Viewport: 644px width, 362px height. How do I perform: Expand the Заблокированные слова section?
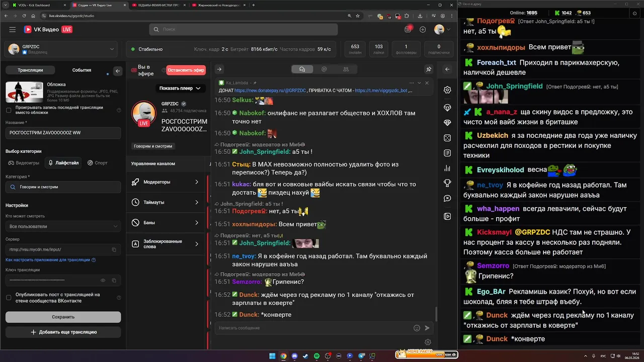166,244
